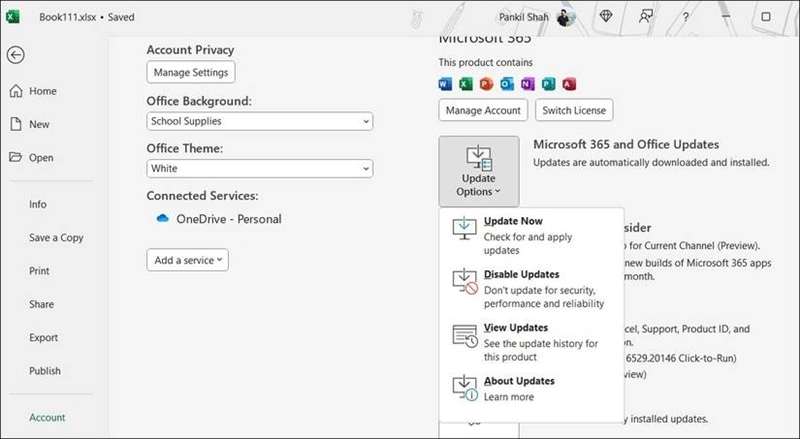Click the back arrow icon
Image resolution: width=800 pixels, height=439 pixels.
(x=16, y=56)
